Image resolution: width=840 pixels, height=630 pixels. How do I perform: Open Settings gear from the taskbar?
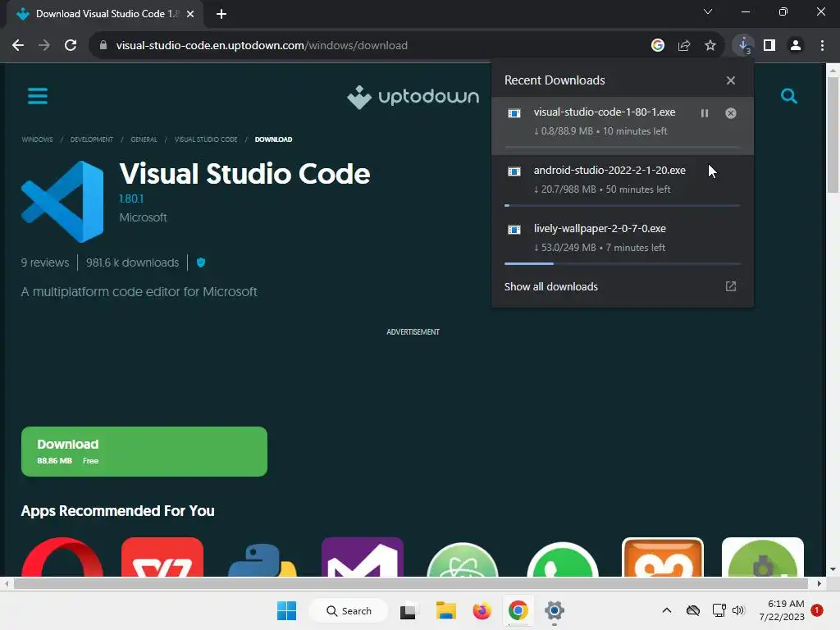click(x=554, y=610)
